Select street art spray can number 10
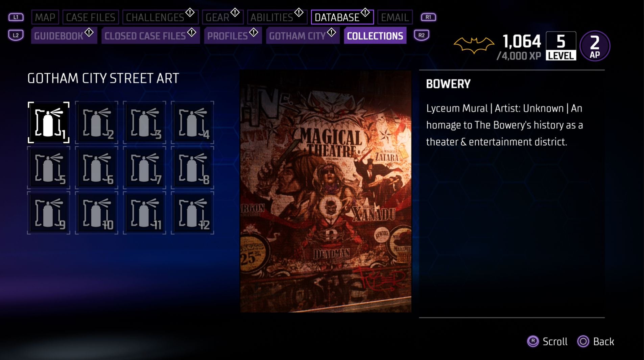This screenshot has height=360, width=644. (x=97, y=213)
